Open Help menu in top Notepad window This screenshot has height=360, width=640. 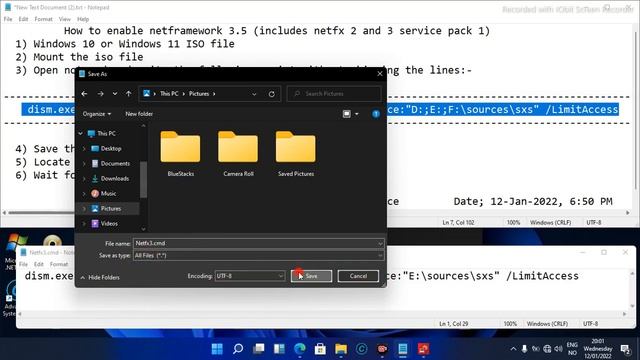click(83, 19)
